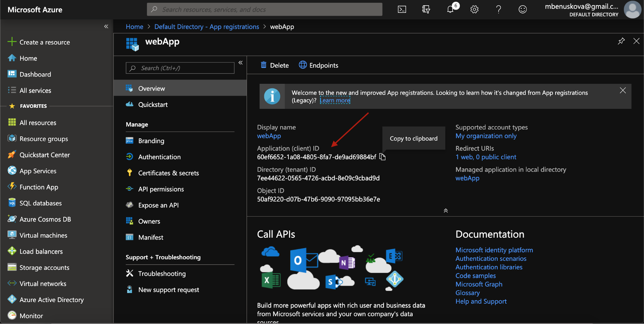The width and height of the screenshot is (644, 324).
Task: Switch to the Quickstart section
Action: 153,104
